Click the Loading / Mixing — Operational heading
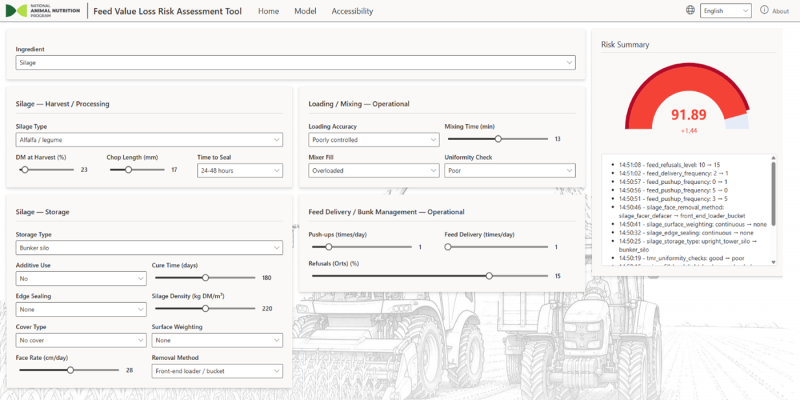 click(x=359, y=104)
